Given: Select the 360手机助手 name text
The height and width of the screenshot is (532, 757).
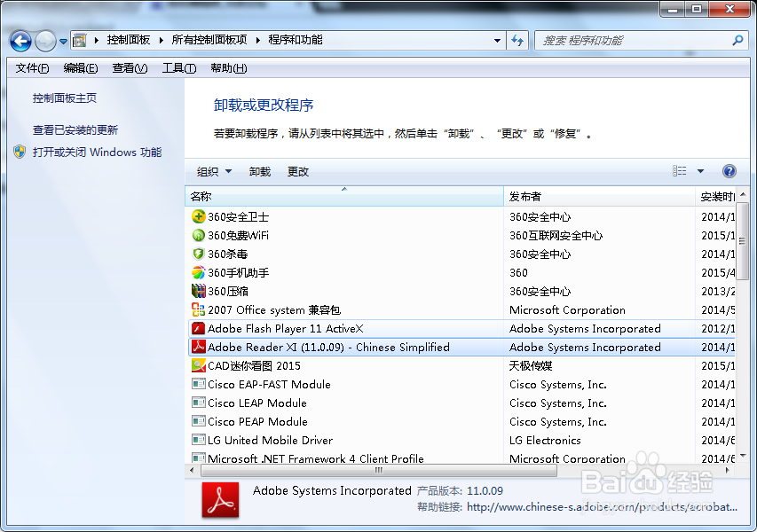Looking at the screenshot, I should pyautogui.click(x=238, y=273).
